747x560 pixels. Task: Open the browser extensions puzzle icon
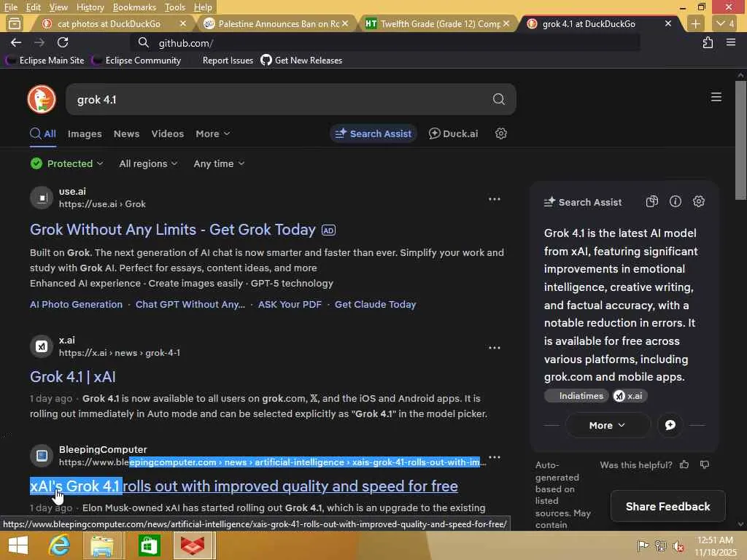click(x=708, y=43)
